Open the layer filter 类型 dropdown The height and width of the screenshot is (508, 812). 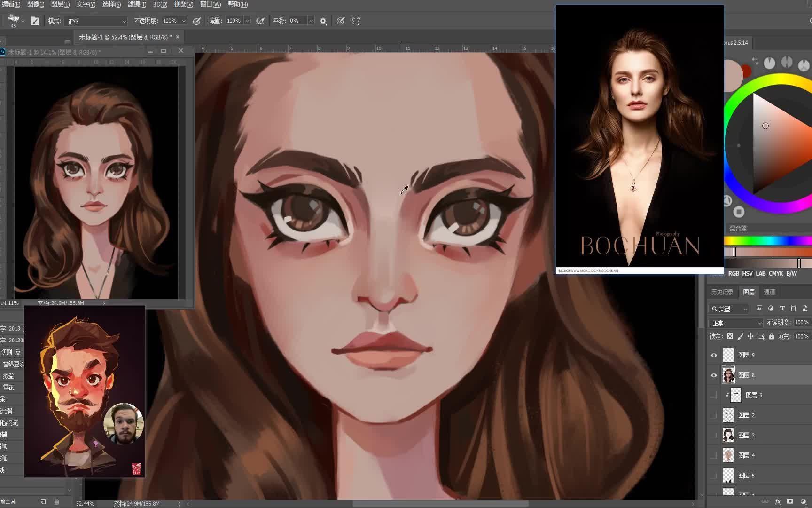pos(729,309)
